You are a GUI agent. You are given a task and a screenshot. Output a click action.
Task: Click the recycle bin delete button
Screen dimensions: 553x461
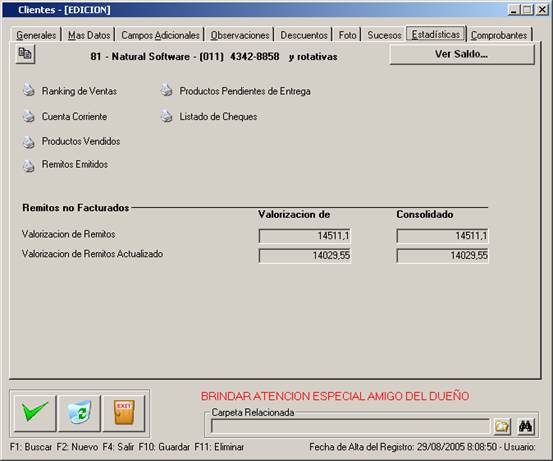(79, 413)
